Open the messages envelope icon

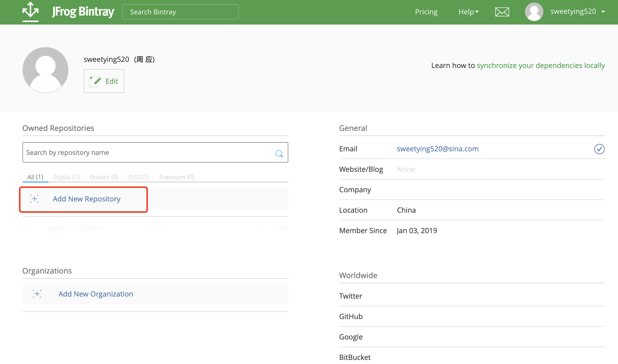[x=502, y=12]
